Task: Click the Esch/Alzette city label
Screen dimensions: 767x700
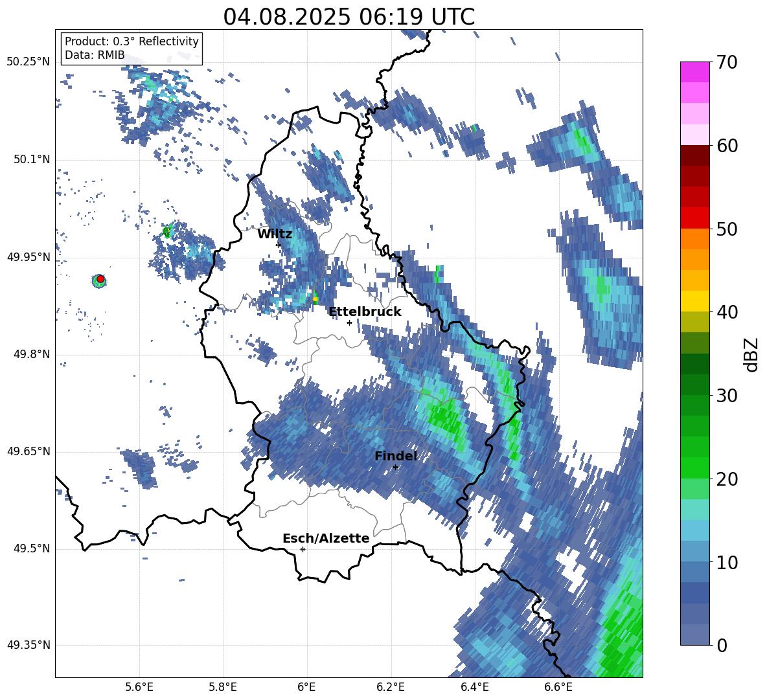Action: [x=326, y=538]
